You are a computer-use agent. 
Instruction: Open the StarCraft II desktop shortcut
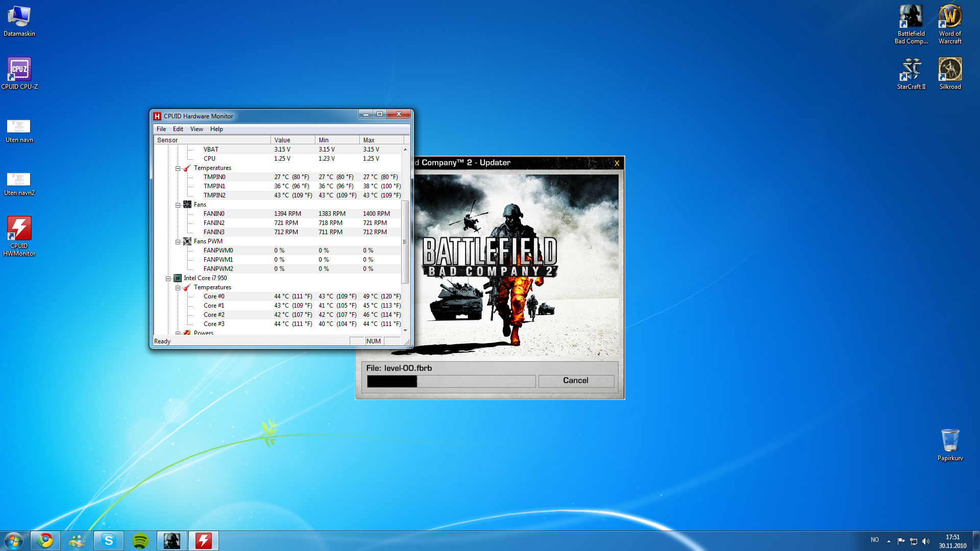[911, 73]
